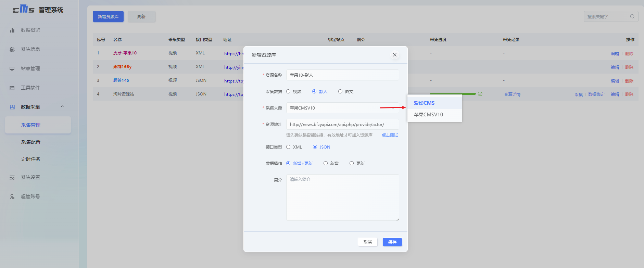644x268 pixels.
Task: Click 数据绑定 for 淘片资源站 row
Action: [596, 94]
